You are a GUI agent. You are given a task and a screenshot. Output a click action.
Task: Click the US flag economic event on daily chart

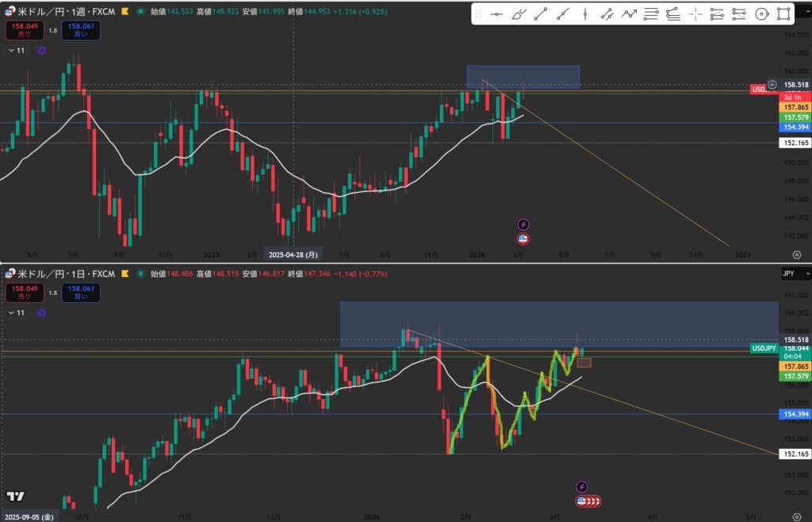[x=581, y=501]
